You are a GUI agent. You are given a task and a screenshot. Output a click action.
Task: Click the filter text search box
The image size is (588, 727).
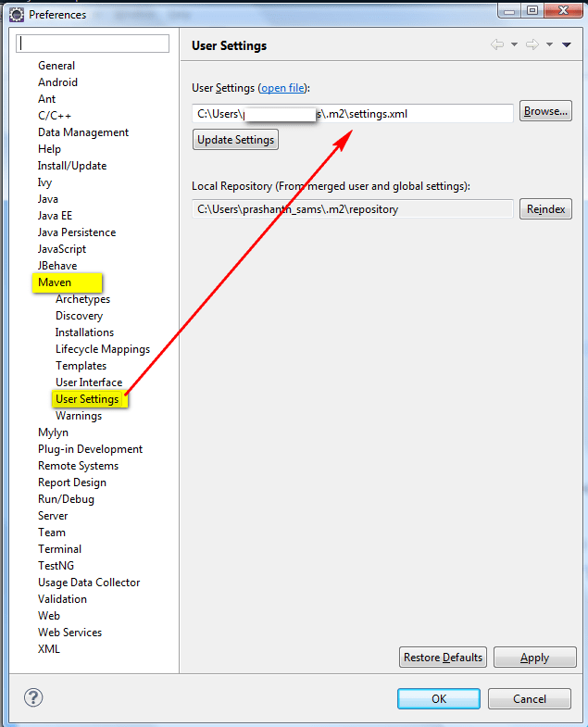point(93,44)
